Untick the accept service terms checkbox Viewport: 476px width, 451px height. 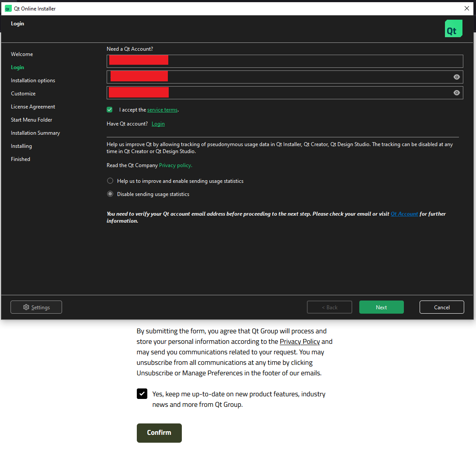[x=110, y=110]
